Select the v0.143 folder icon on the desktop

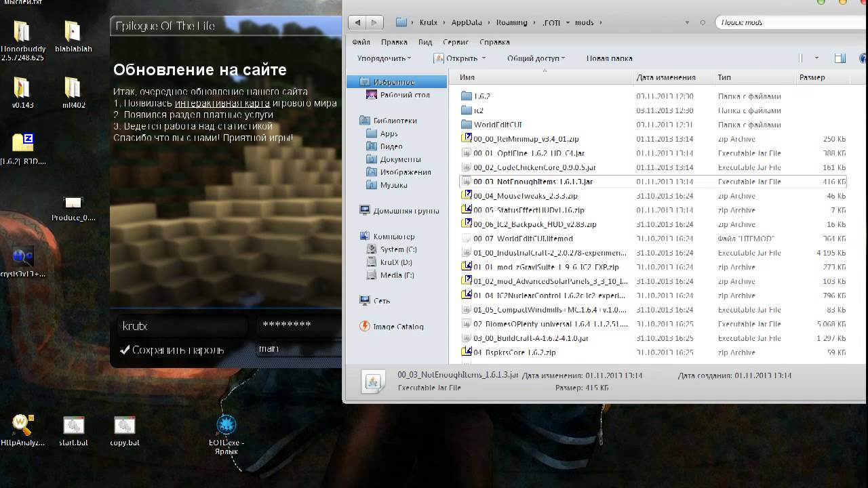click(x=22, y=88)
